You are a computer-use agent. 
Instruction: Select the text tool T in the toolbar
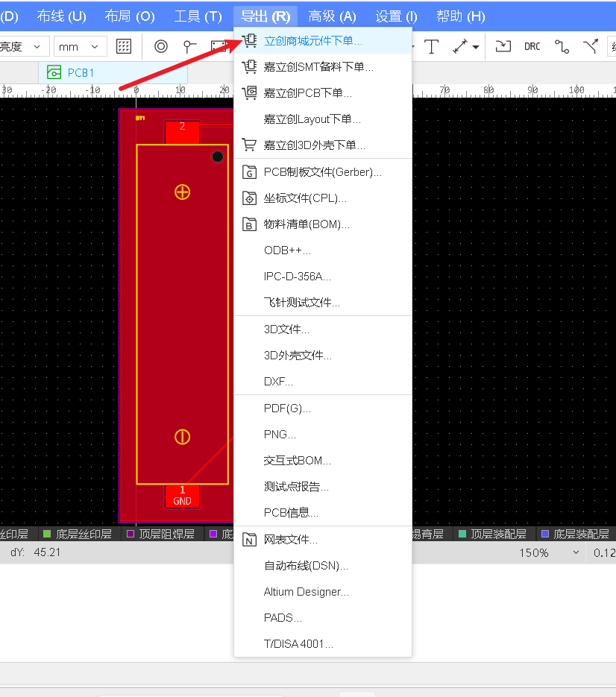[431, 46]
